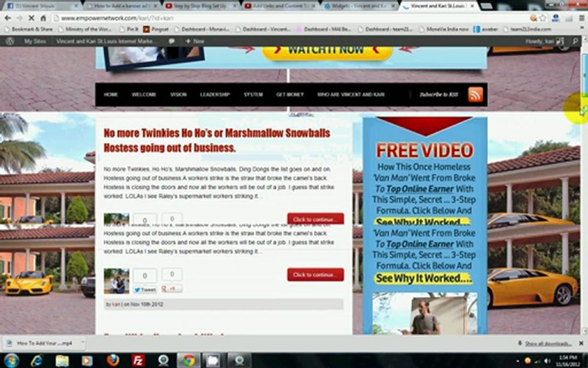
Task: Open the Pingoat bookmark
Action: 156,29
